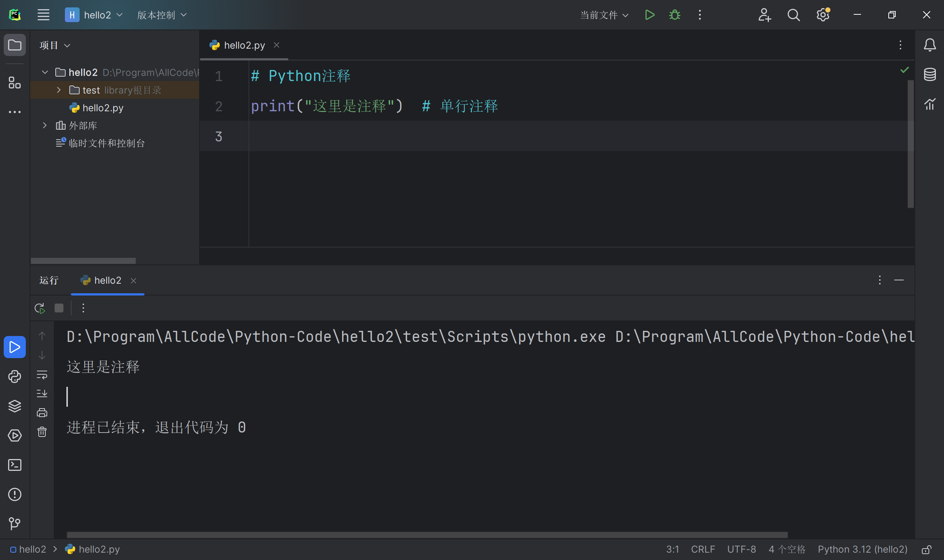Screen dimensions: 944x560
Task: Toggle scroll to end in console
Action: pyautogui.click(x=42, y=393)
